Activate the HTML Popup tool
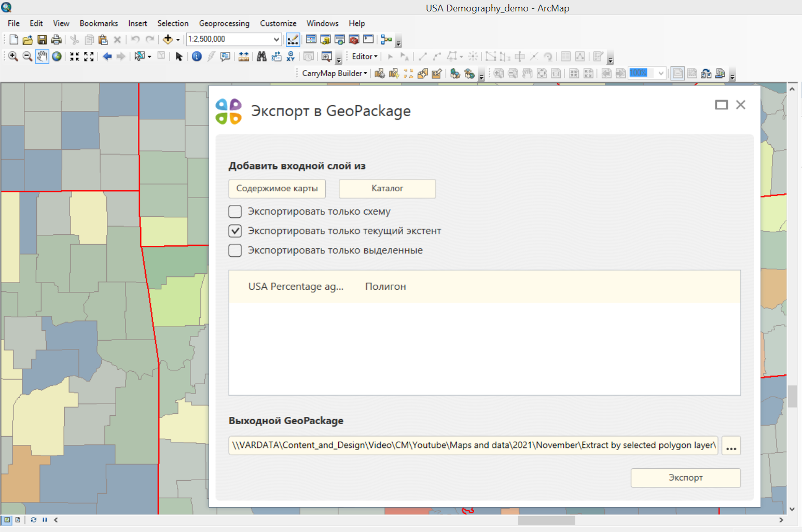 [x=225, y=57]
